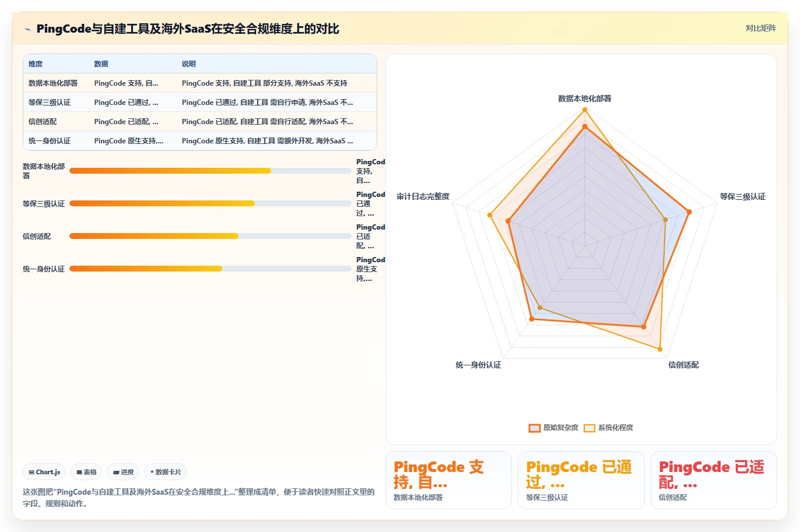Image resolution: width=800 pixels, height=532 pixels.
Task: Click the Chart.js tag
Action: pos(44,472)
